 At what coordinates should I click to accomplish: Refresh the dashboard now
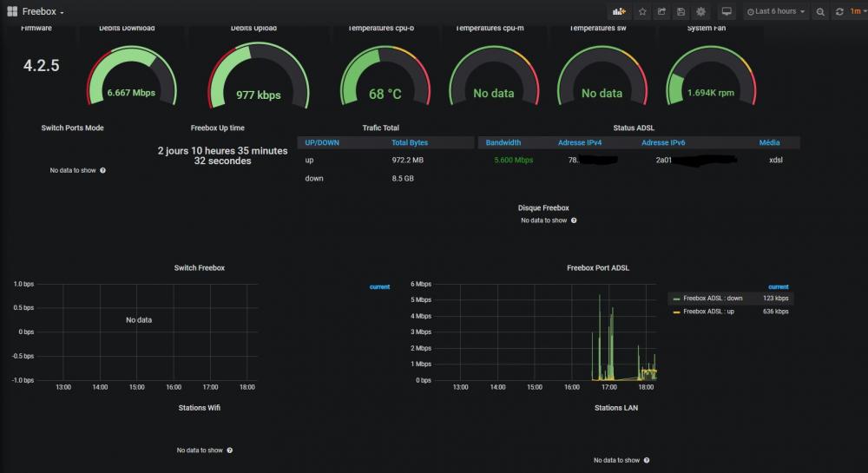pyautogui.click(x=839, y=11)
